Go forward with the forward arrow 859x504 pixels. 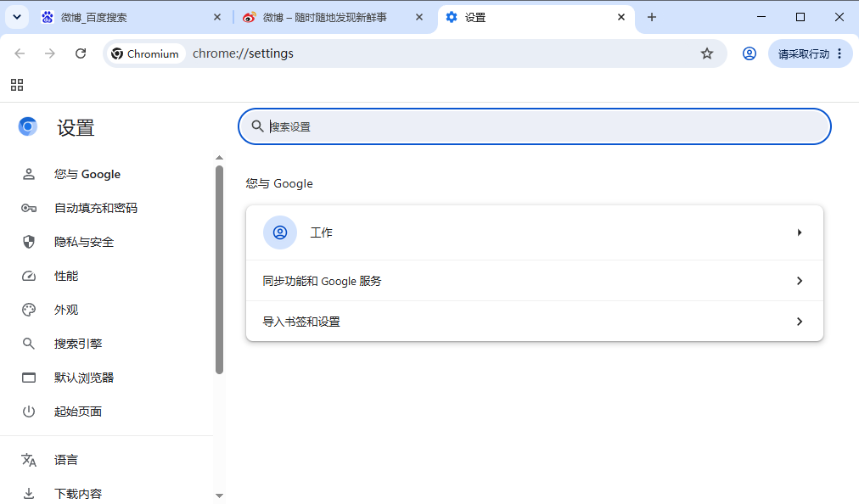[50, 53]
